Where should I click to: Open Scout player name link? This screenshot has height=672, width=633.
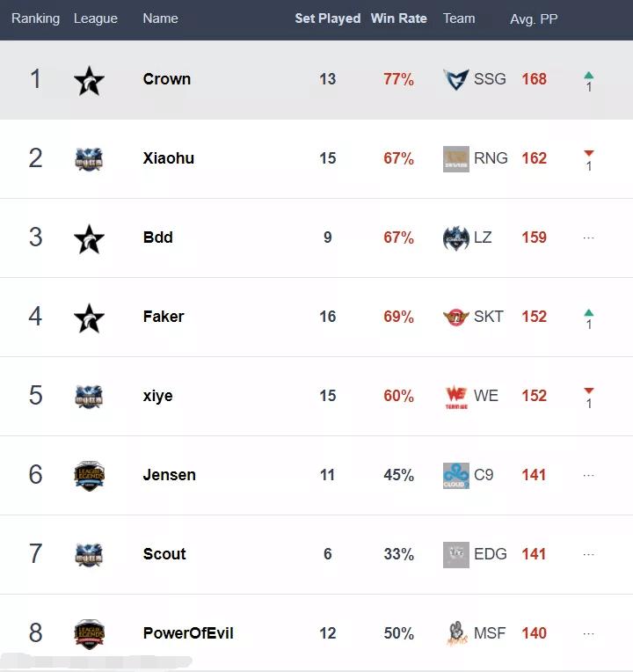[x=164, y=554]
